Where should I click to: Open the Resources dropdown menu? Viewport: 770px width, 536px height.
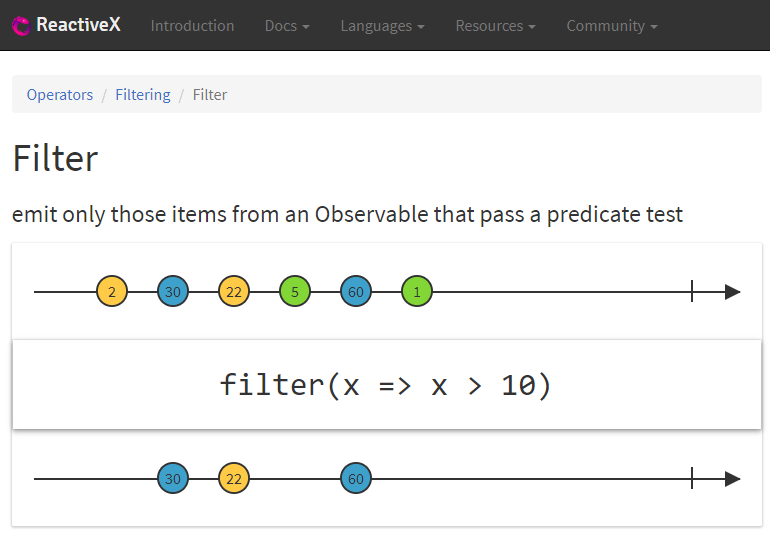pos(495,26)
